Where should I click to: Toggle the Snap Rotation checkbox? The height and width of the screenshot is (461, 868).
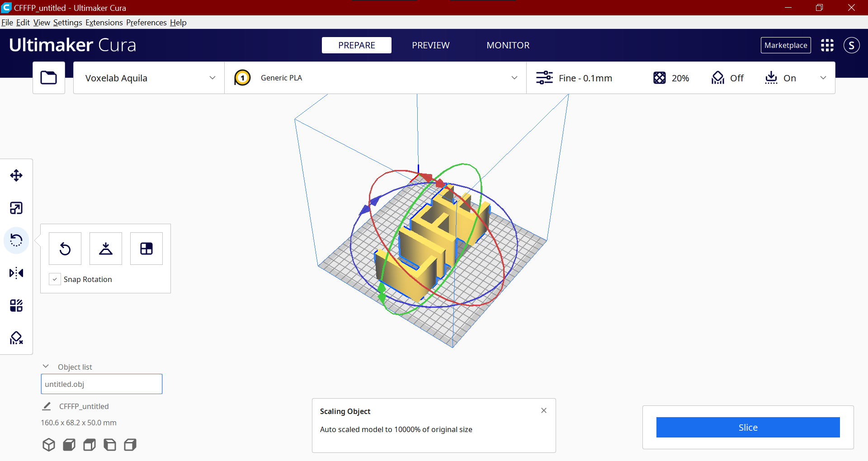(x=55, y=279)
